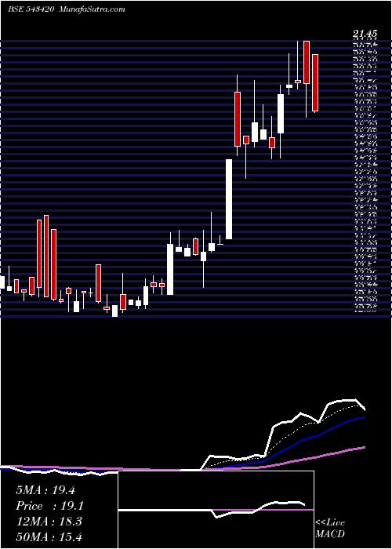Click the tall white breakout candlestick in the chart

click(x=229, y=199)
